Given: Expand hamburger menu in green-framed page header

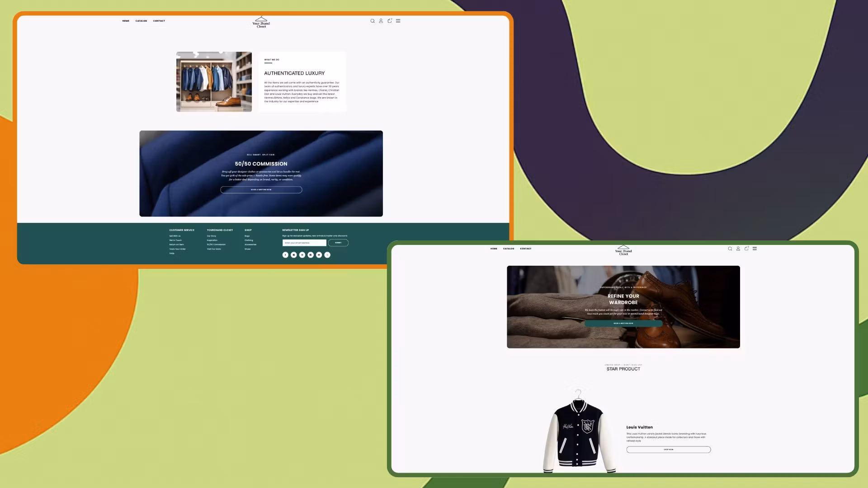Looking at the screenshot, I should click(755, 249).
